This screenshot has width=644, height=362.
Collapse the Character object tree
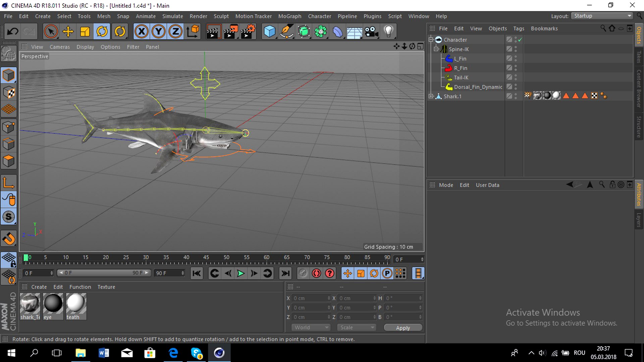point(431,40)
